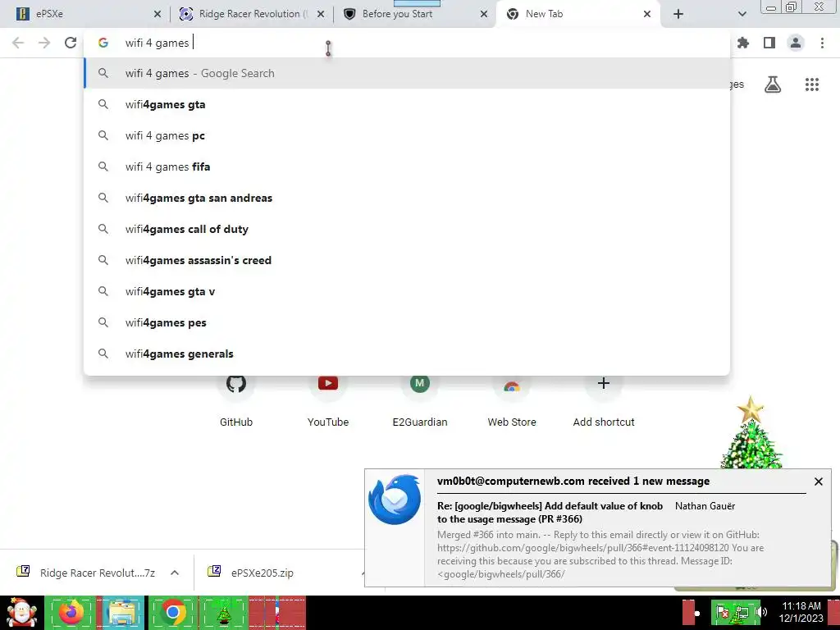Open the Santa Start button

click(21, 613)
